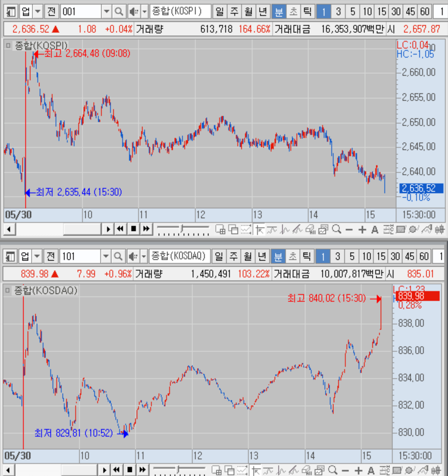This screenshot has width=448, height=476.
Task: Click the minus zoom-out icon in KOSDAQ chart toolbar
Action: (x=345, y=471)
